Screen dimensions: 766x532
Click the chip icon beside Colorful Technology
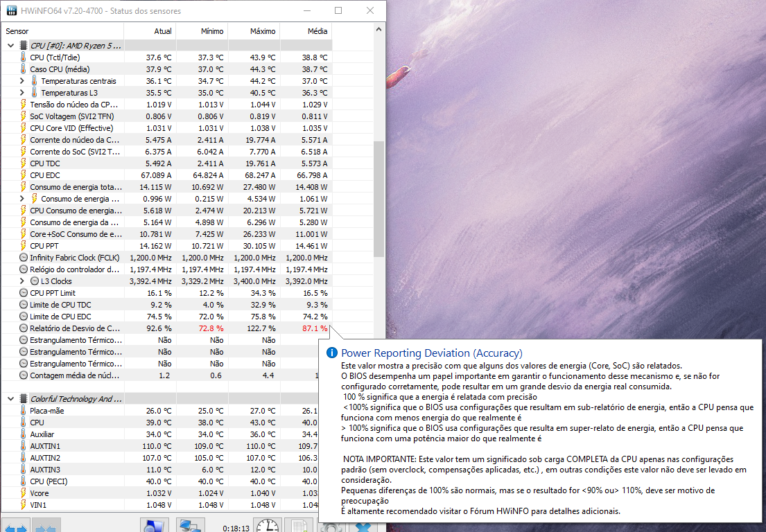click(x=23, y=399)
